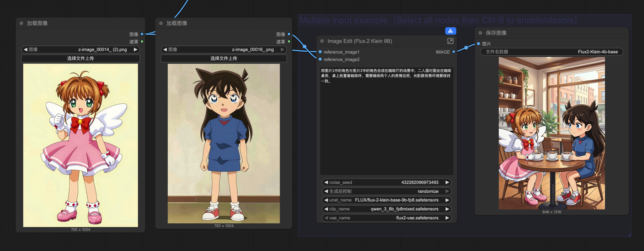Image resolution: width=644 pixels, height=251 pixels.
Task: Click the IMAGE output port of Image Edit node
Action: click(x=454, y=52)
